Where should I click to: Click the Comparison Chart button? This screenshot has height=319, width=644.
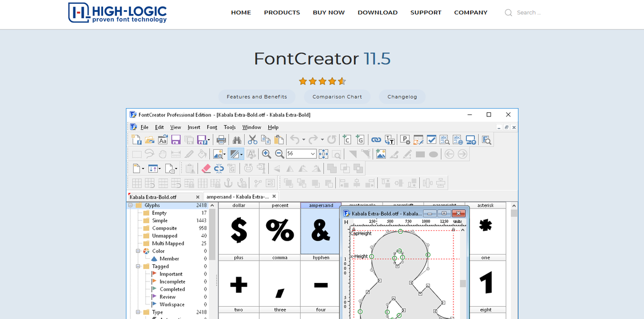click(x=337, y=97)
